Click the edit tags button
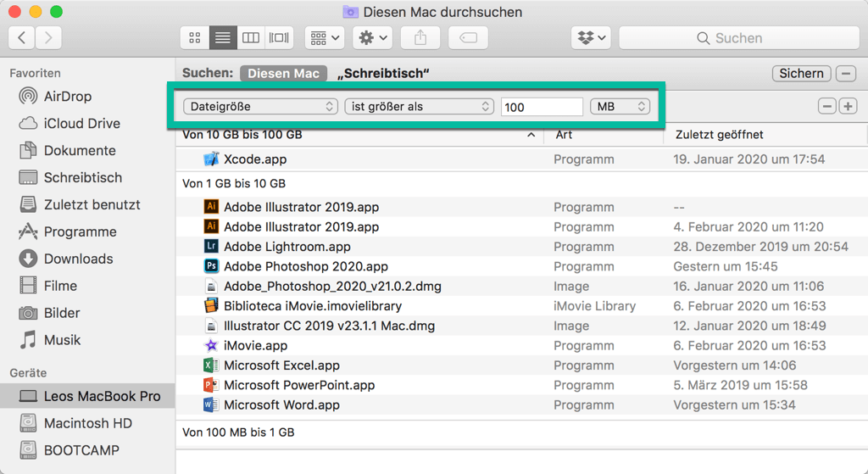 coord(468,37)
